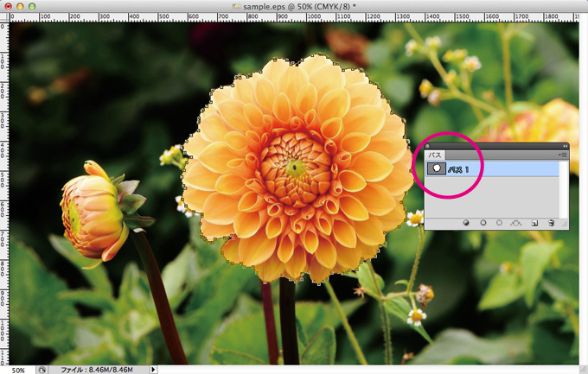Select the パス tab
Image resolution: width=588 pixels, height=374 pixels.
click(435, 155)
